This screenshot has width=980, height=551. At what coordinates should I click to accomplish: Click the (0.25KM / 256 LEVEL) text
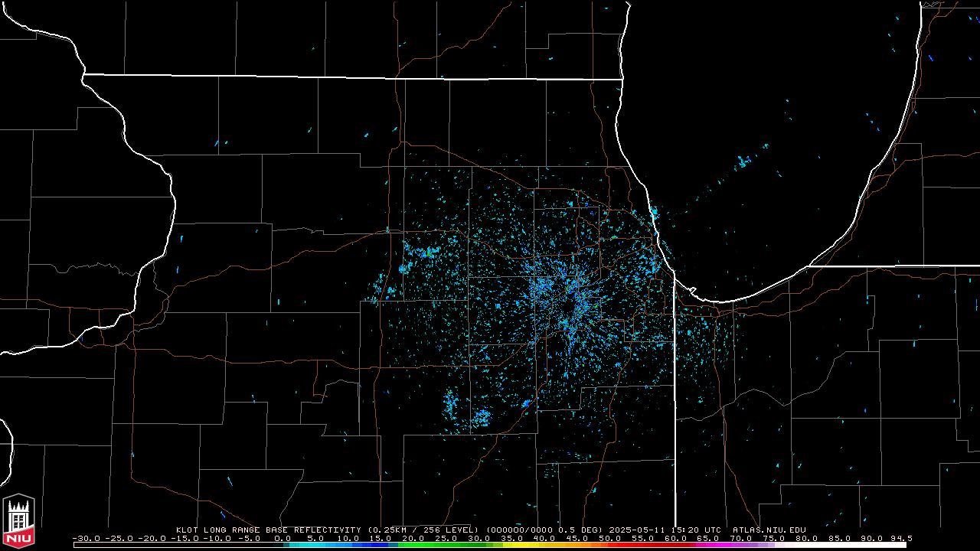click(x=423, y=530)
